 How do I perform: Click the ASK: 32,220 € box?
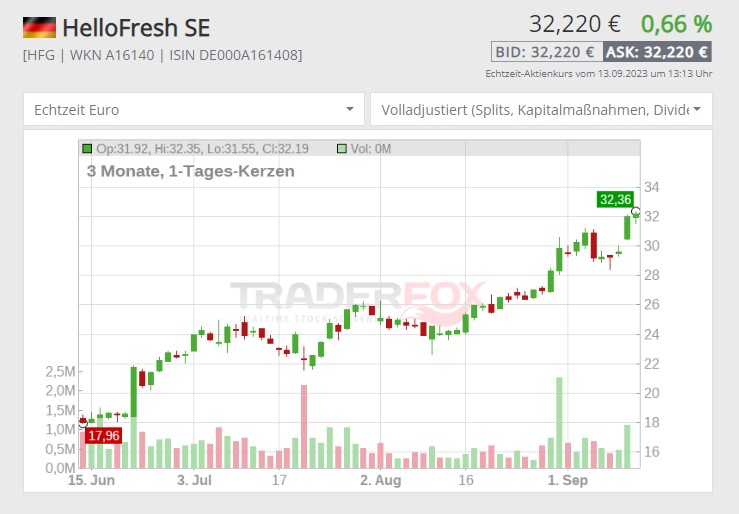[x=656, y=53]
